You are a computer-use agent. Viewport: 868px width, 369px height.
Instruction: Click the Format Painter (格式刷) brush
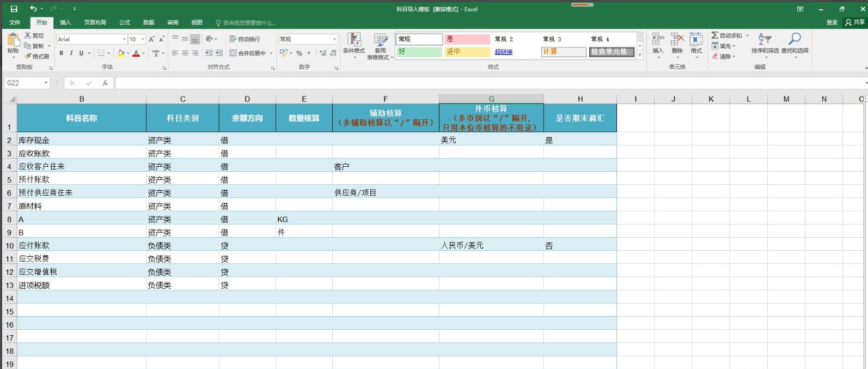click(x=28, y=56)
